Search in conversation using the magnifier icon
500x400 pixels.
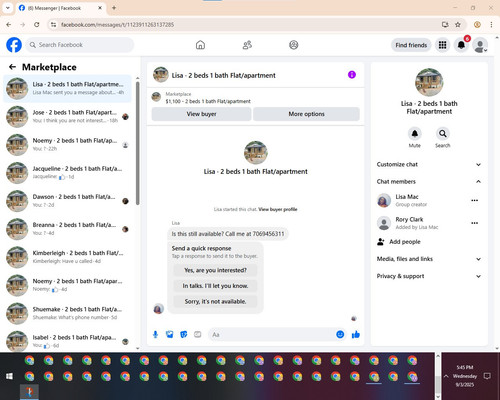[443, 134]
